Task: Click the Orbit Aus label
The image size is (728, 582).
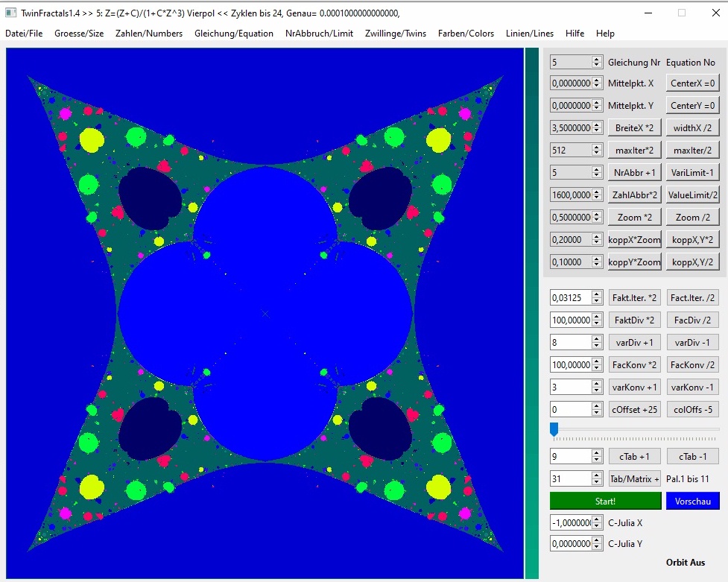Action: pyautogui.click(x=686, y=563)
